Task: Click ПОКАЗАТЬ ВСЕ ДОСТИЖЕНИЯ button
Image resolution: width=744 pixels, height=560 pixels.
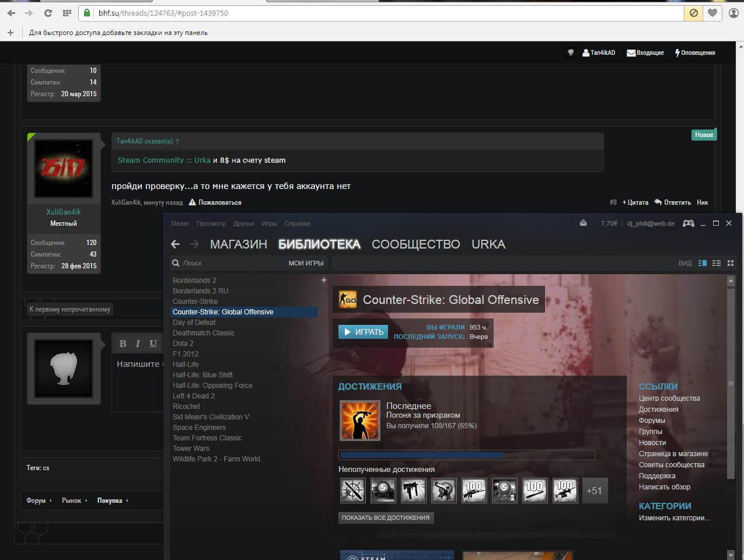Action: pyautogui.click(x=386, y=517)
